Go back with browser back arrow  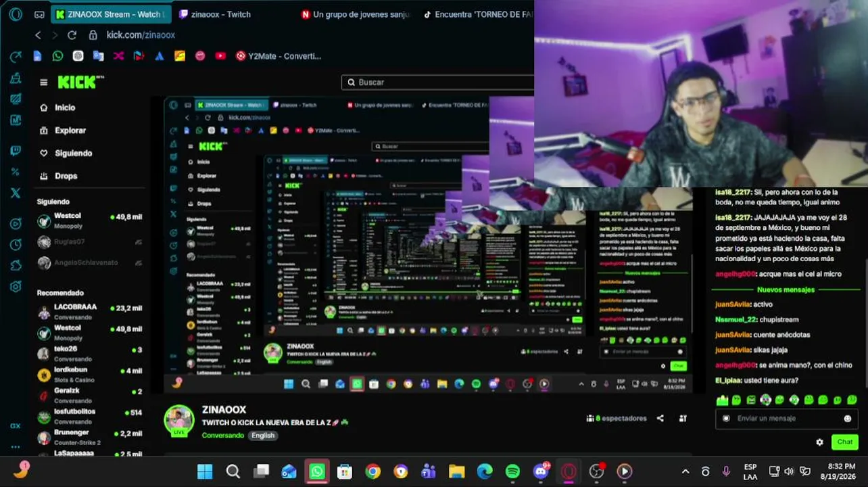click(38, 35)
